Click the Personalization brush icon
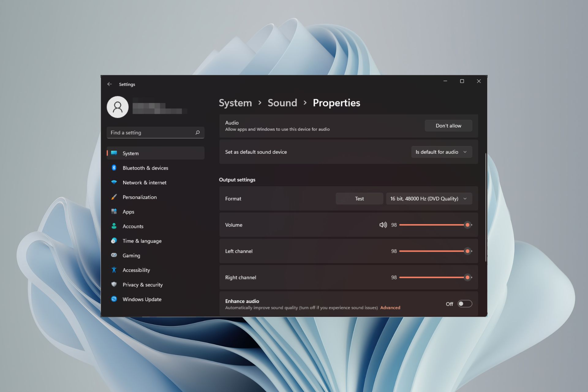The height and width of the screenshot is (392, 588). pos(114,197)
